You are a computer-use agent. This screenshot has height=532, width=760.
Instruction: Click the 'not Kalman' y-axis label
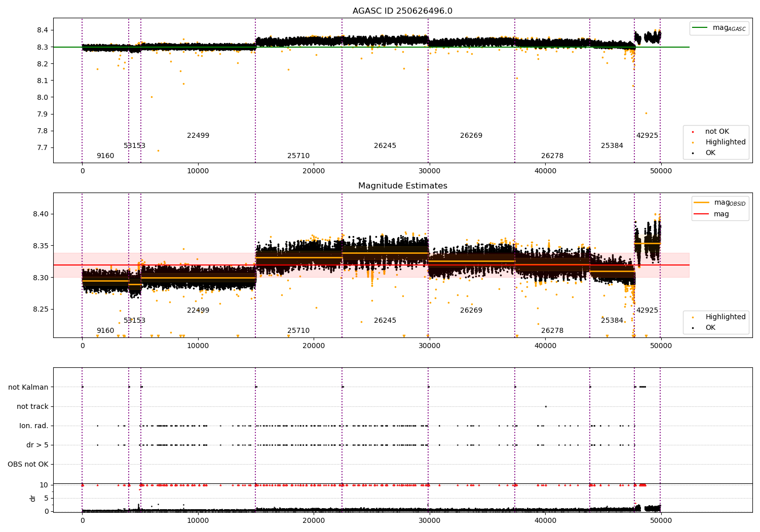pos(28,388)
